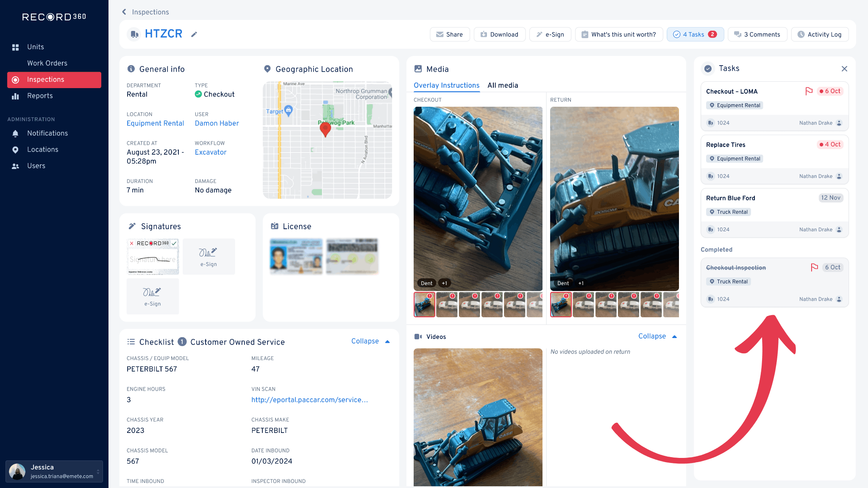868x488 pixels.
Task: Click the Activity Log clock button
Action: point(819,34)
